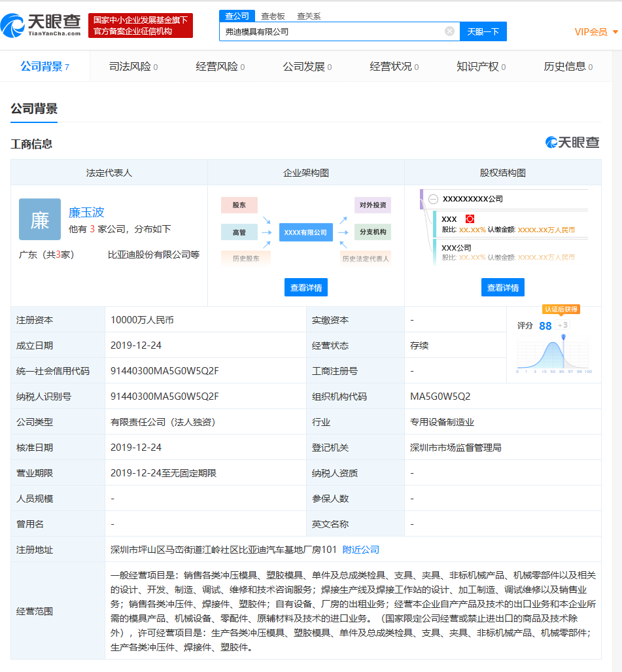Select the 经营状况 navigation tab
Screen dimensions: 622x672
394,67
